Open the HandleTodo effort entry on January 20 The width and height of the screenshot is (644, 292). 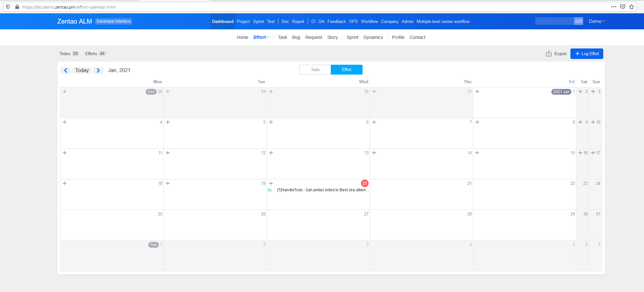322,190
